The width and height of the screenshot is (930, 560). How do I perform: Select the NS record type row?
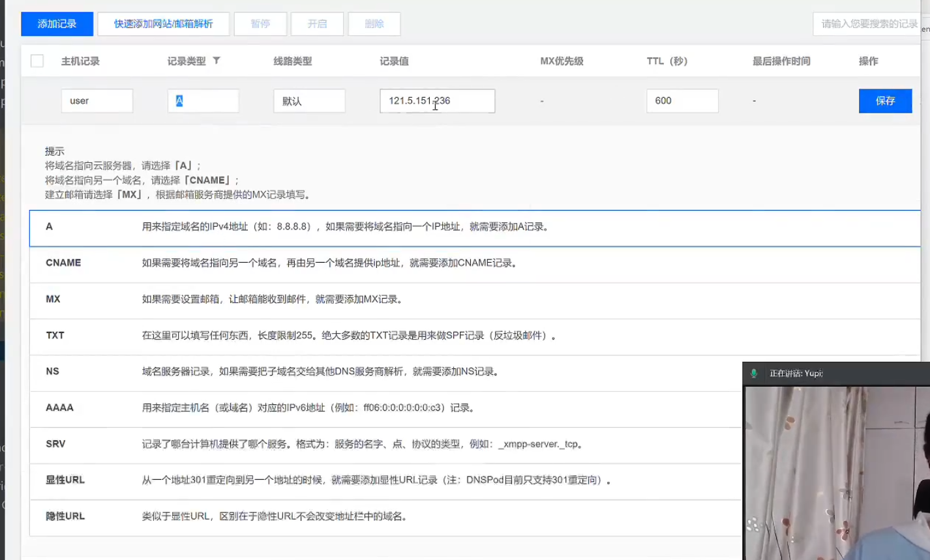pyautogui.click(x=385, y=372)
